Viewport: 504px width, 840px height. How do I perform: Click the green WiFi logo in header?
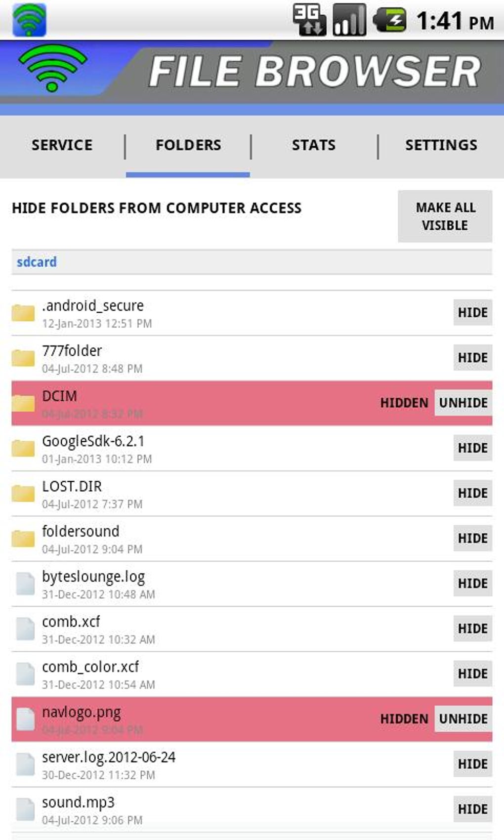52,69
